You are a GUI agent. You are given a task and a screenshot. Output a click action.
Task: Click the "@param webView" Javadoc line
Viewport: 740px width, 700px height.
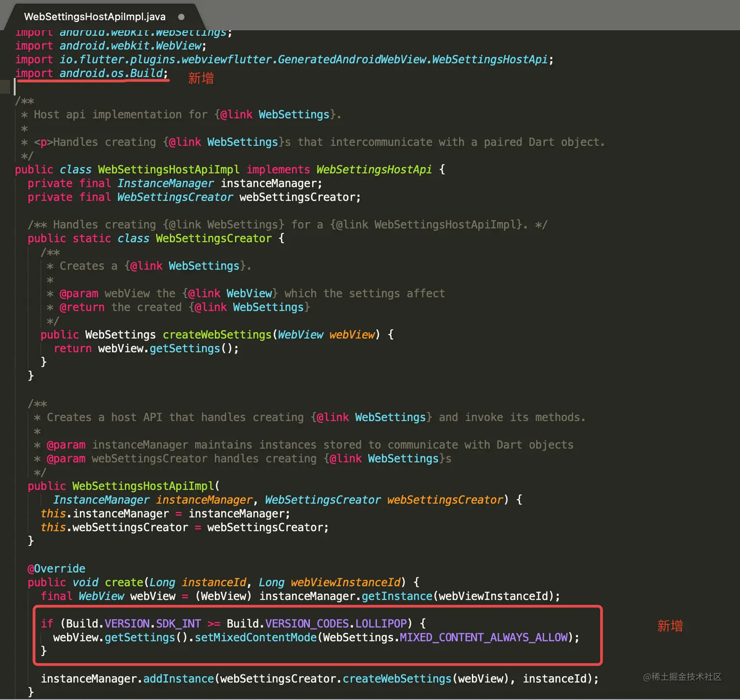click(x=246, y=293)
